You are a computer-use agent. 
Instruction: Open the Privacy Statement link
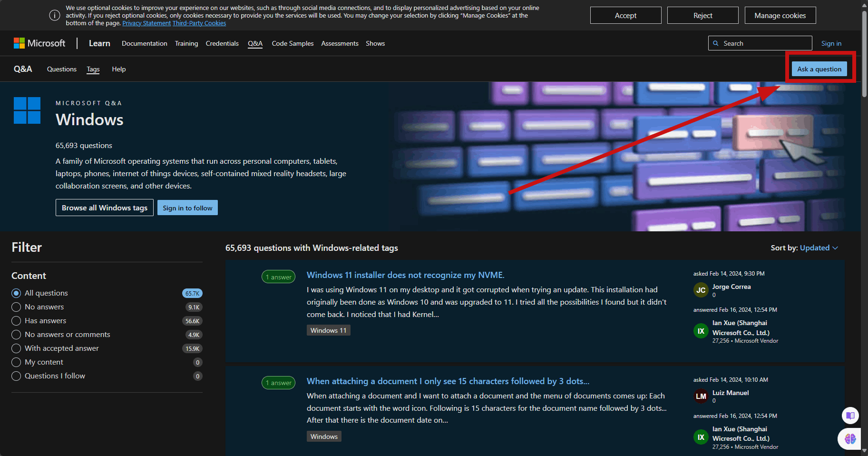point(146,23)
